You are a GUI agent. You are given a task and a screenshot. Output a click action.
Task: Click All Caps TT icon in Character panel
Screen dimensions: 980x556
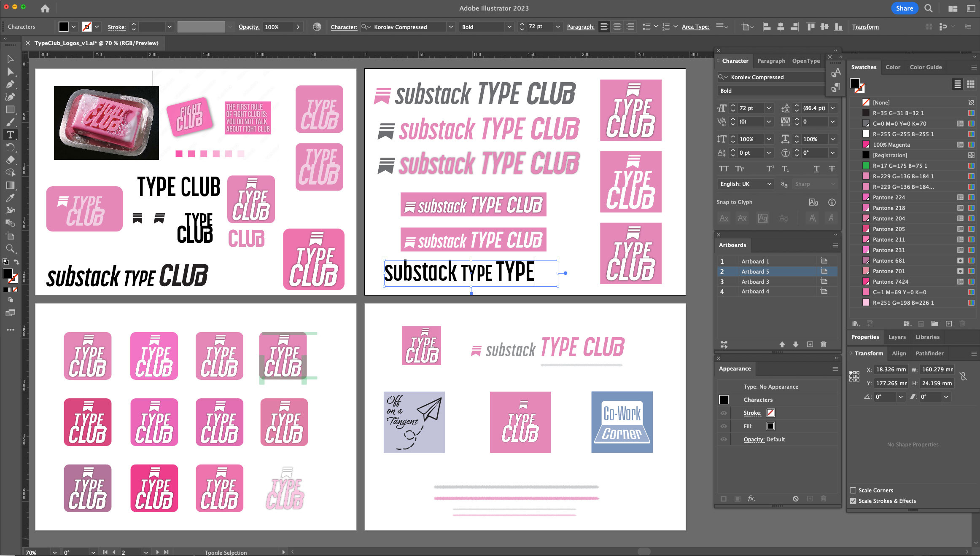pyautogui.click(x=724, y=169)
